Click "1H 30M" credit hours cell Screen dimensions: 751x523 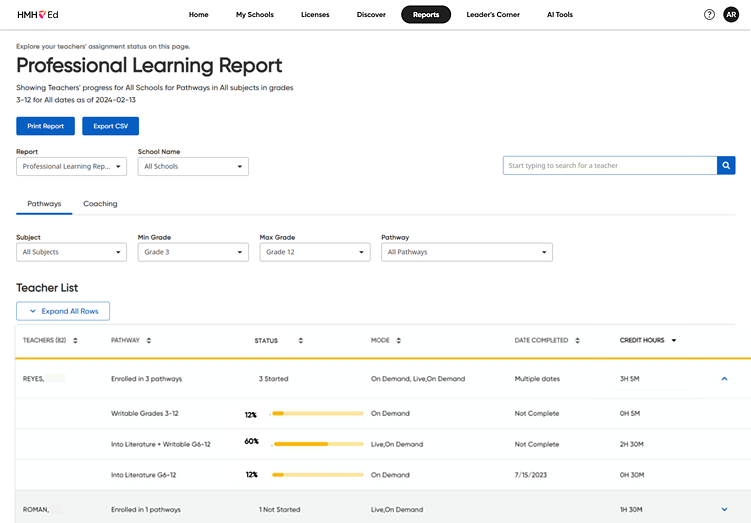631,510
